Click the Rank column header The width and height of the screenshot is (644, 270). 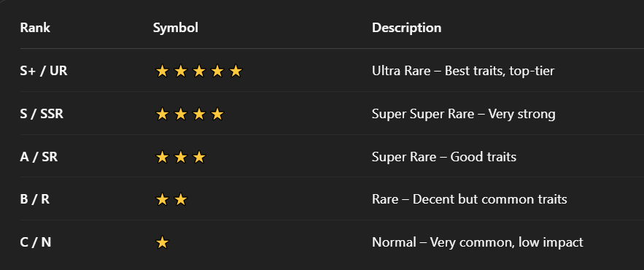tap(35, 28)
